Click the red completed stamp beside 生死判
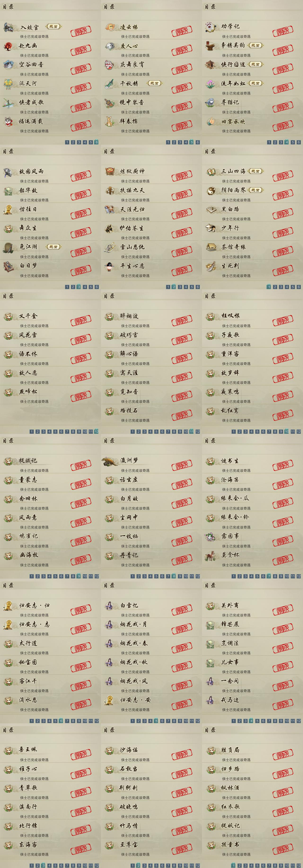This screenshot has height=868, width=303. coord(283,270)
